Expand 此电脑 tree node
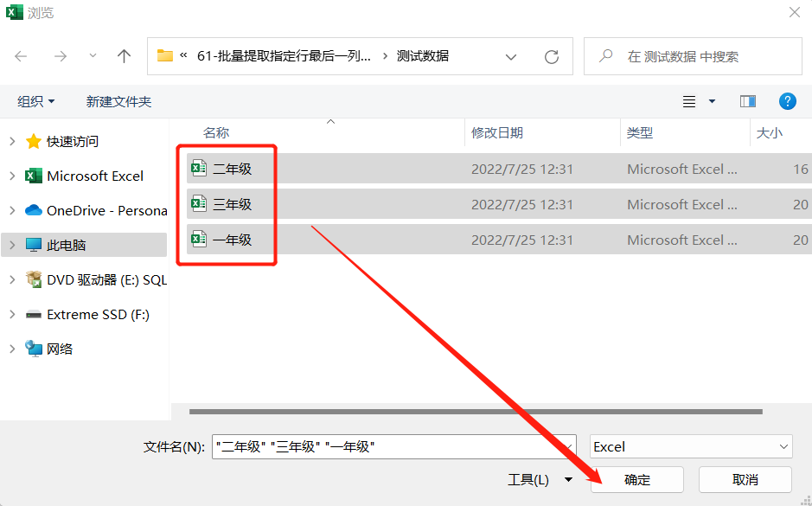 tap(12, 245)
